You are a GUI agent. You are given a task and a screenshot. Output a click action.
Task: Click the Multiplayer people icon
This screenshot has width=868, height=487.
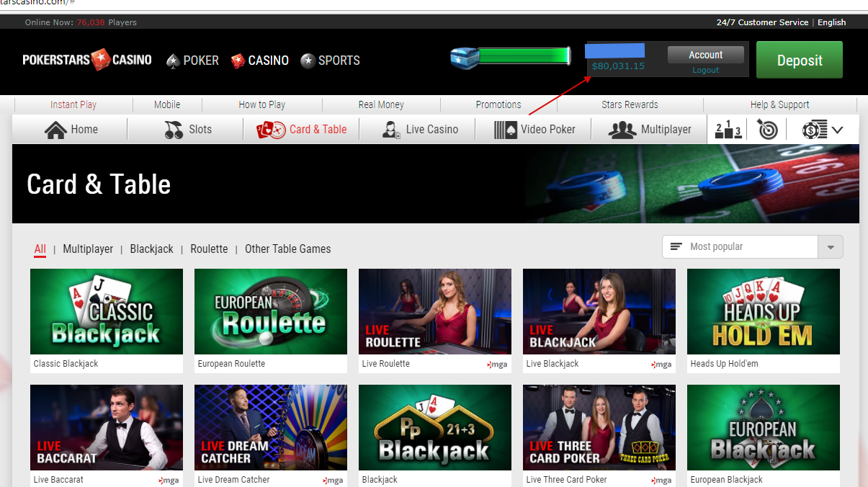[622, 130]
